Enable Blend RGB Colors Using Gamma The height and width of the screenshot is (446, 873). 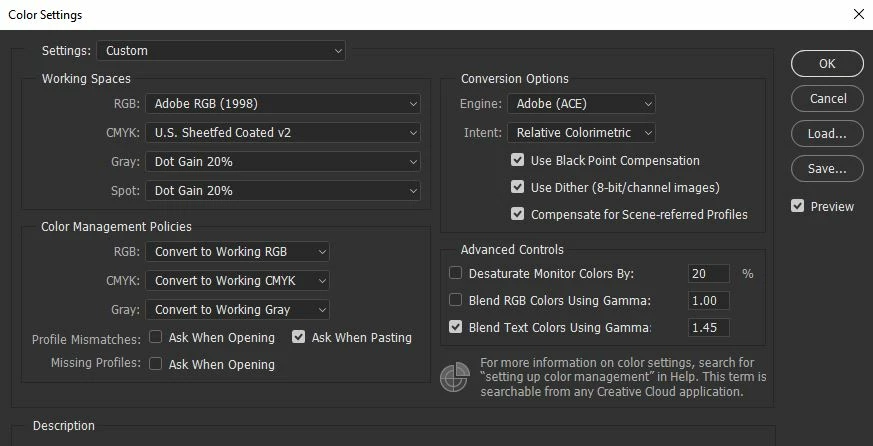[456, 300]
